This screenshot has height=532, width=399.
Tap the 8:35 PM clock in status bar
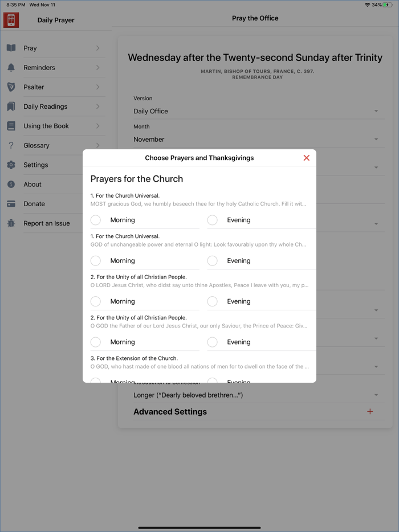click(x=16, y=5)
